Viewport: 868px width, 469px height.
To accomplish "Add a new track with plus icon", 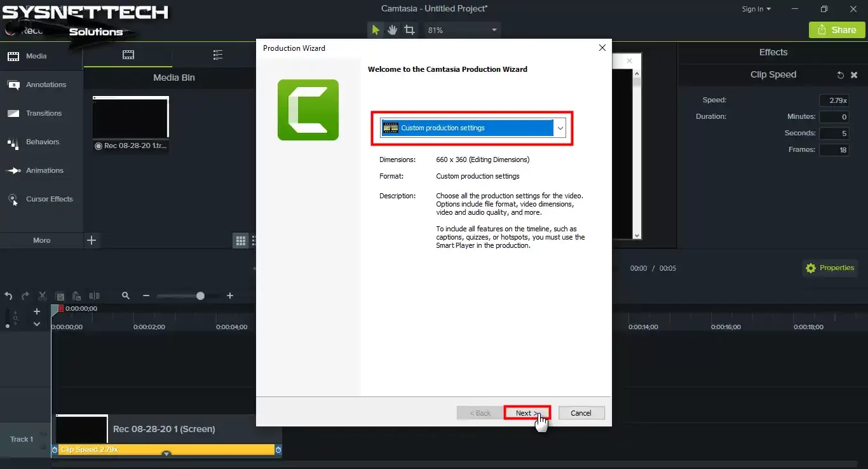I will 37,311.
